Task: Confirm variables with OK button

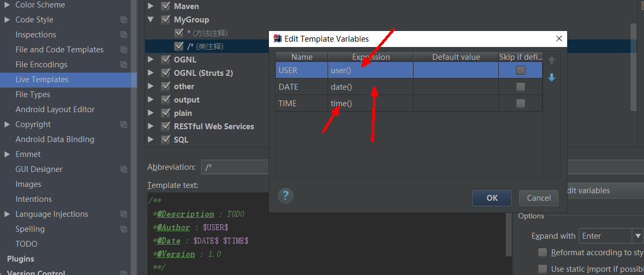Action: tap(492, 198)
